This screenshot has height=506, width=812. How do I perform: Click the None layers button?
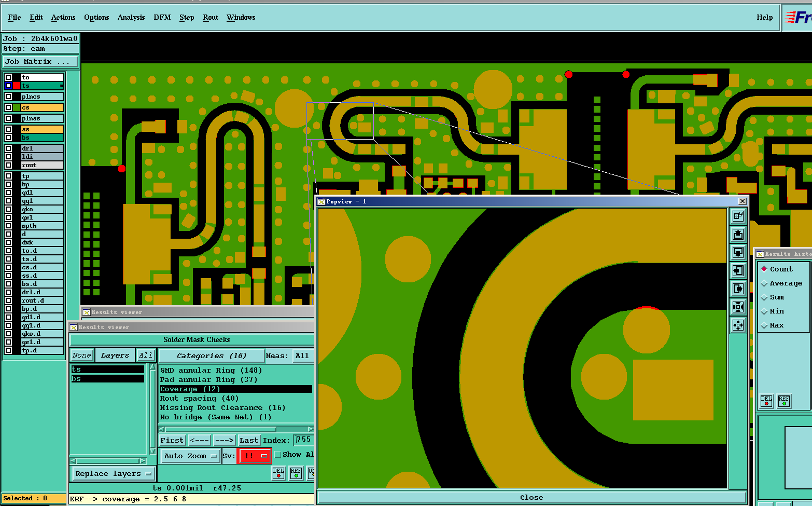(82, 355)
